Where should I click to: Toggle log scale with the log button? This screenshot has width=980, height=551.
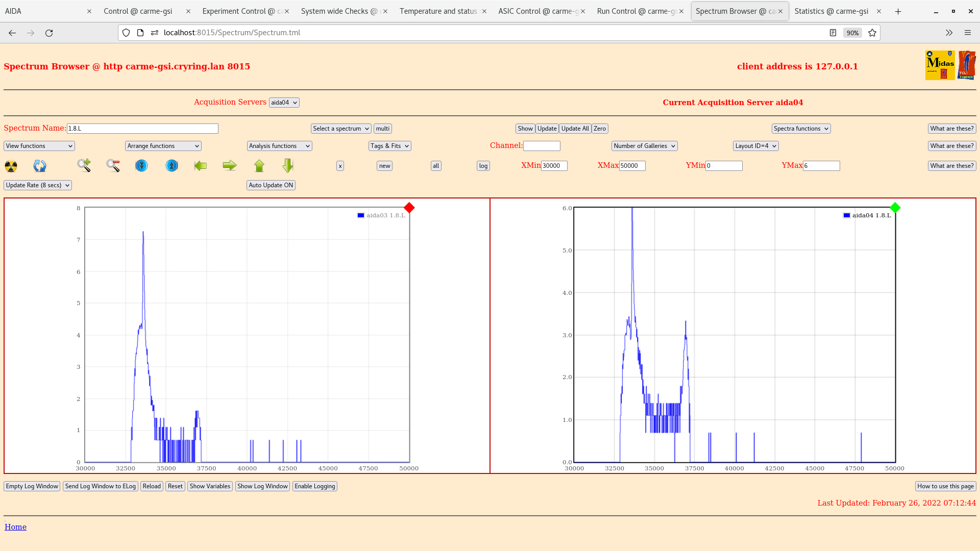483,166
